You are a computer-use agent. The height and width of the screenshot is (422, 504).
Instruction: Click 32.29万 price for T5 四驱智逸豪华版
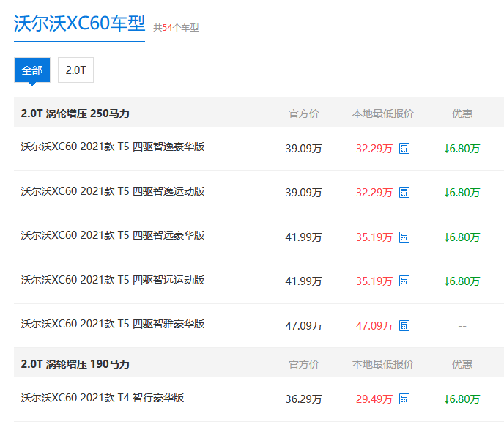(374, 149)
